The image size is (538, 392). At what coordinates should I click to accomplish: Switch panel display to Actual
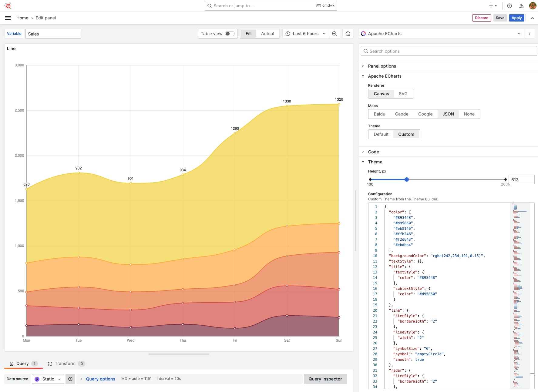pyautogui.click(x=267, y=34)
